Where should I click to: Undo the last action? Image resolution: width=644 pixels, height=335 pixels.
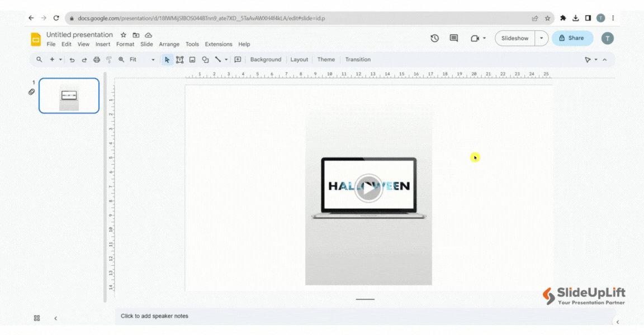tap(72, 59)
